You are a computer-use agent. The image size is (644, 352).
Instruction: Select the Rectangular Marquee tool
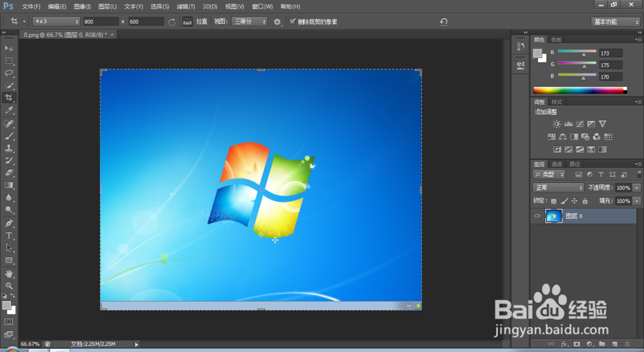click(x=8, y=61)
